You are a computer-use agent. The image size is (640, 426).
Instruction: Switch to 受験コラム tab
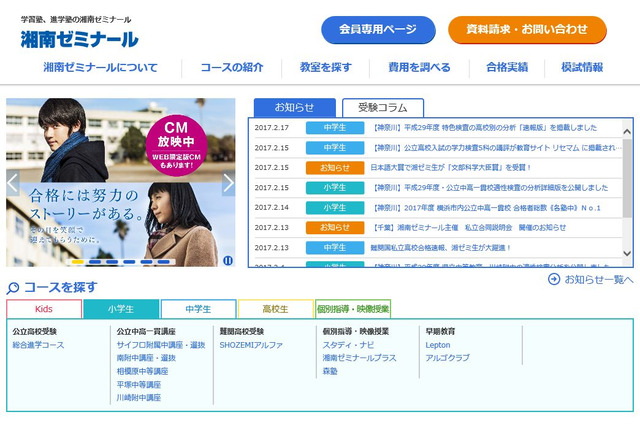point(383,108)
